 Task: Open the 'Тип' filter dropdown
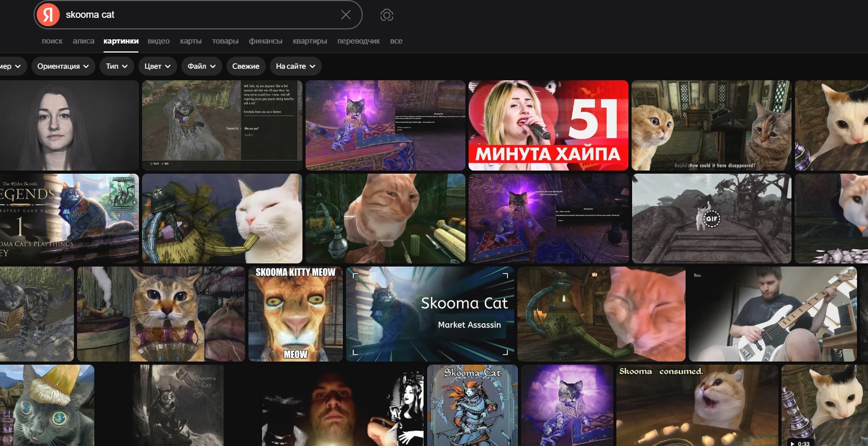117,66
